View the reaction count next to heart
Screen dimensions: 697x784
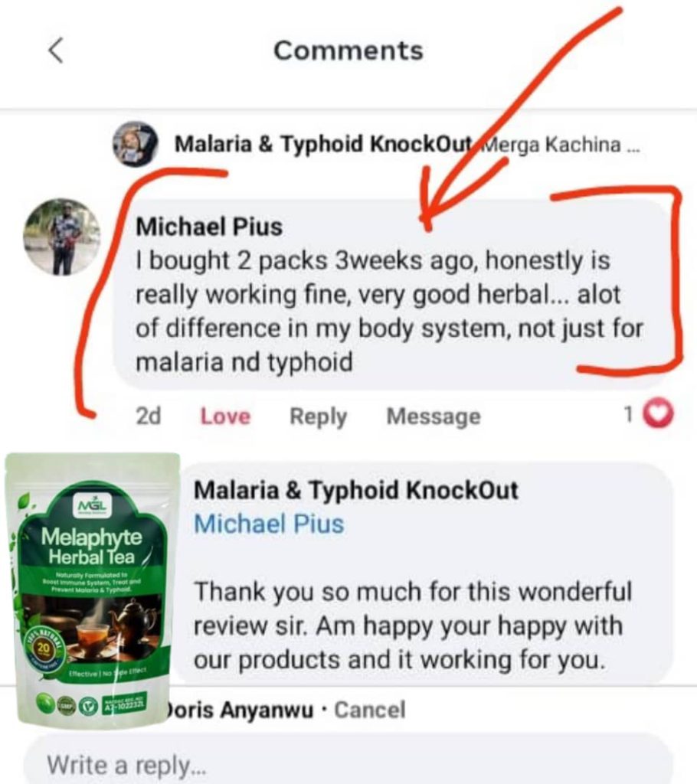(x=629, y=414)
